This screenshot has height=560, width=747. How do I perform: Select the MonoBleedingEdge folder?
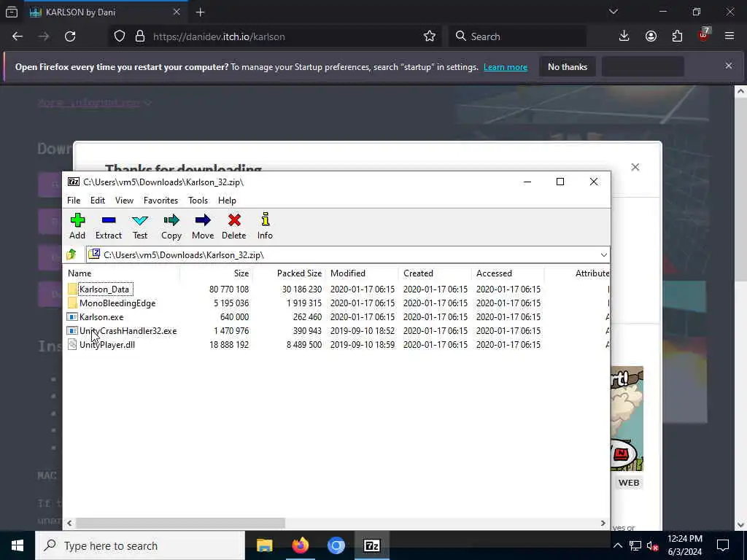(117, 303)
